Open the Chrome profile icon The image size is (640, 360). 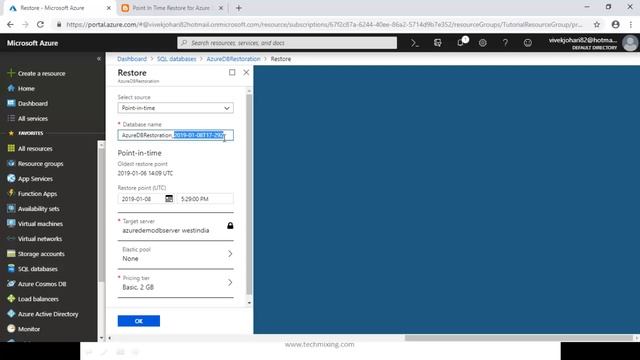616,24
